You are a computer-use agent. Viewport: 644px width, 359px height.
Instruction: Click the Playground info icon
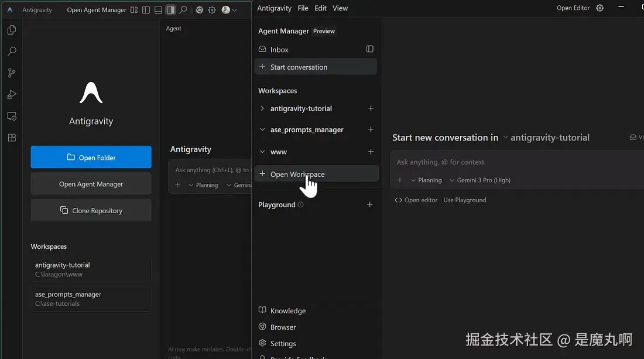301,204
